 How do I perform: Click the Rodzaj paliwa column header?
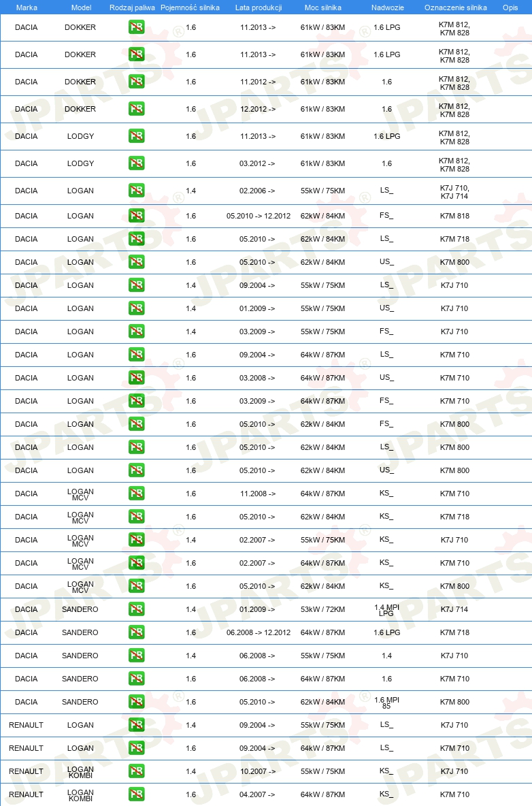coord(132,7)
